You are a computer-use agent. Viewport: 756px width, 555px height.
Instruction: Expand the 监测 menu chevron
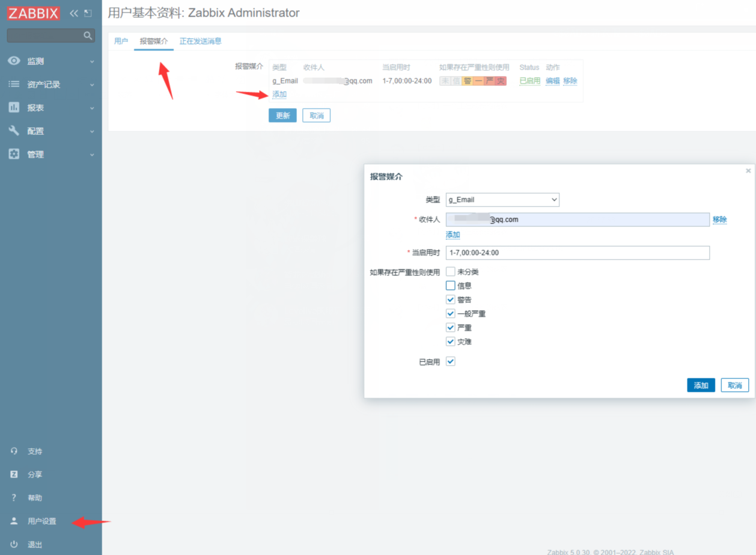click(x=92, y=61)
